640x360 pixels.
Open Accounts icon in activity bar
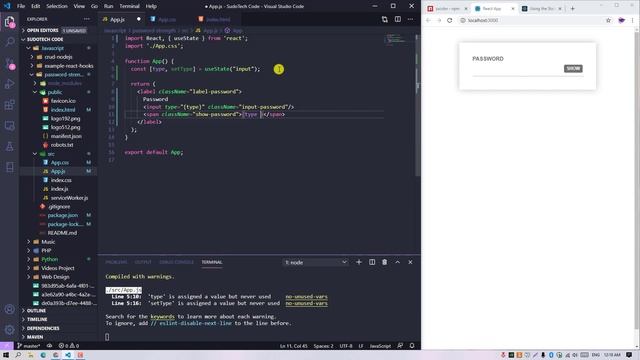coord(9,309)
